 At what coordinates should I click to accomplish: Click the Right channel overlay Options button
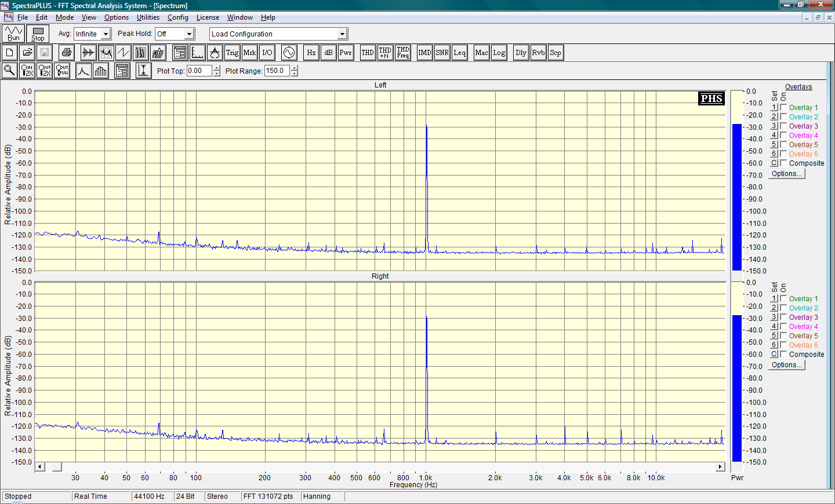tap(786, 365)
